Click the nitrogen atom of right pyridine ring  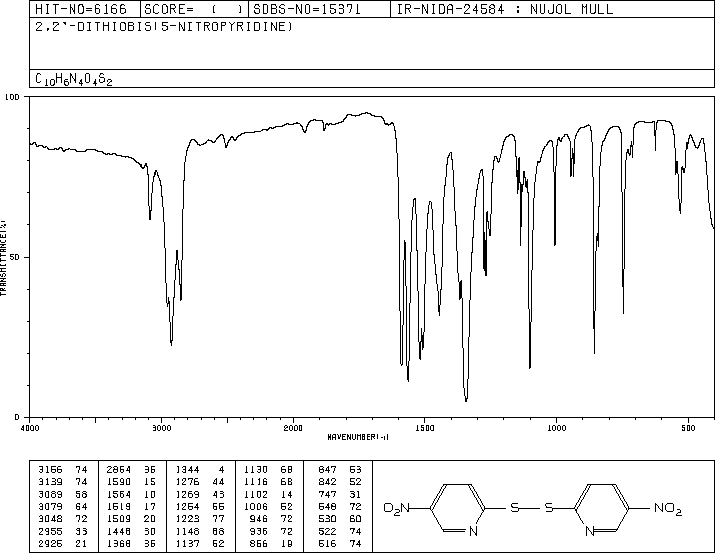tap(590, 531)
